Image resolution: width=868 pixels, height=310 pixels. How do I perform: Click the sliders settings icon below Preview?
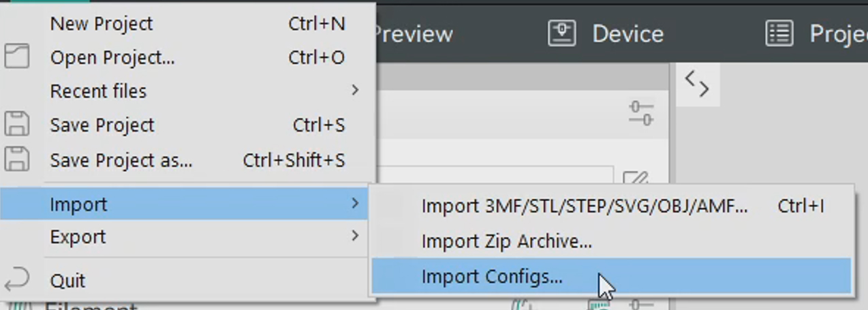pos(641,113)
